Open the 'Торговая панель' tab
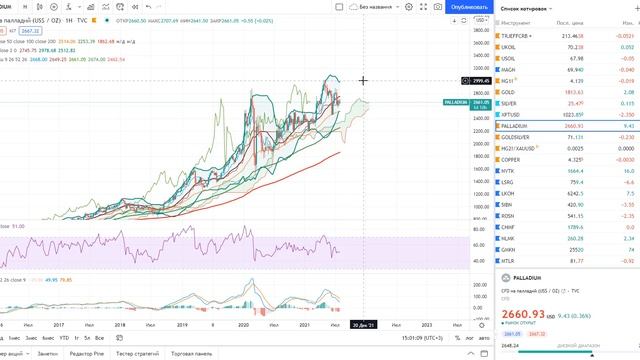This screenshot has width=640, height=360. coord(191,353)
